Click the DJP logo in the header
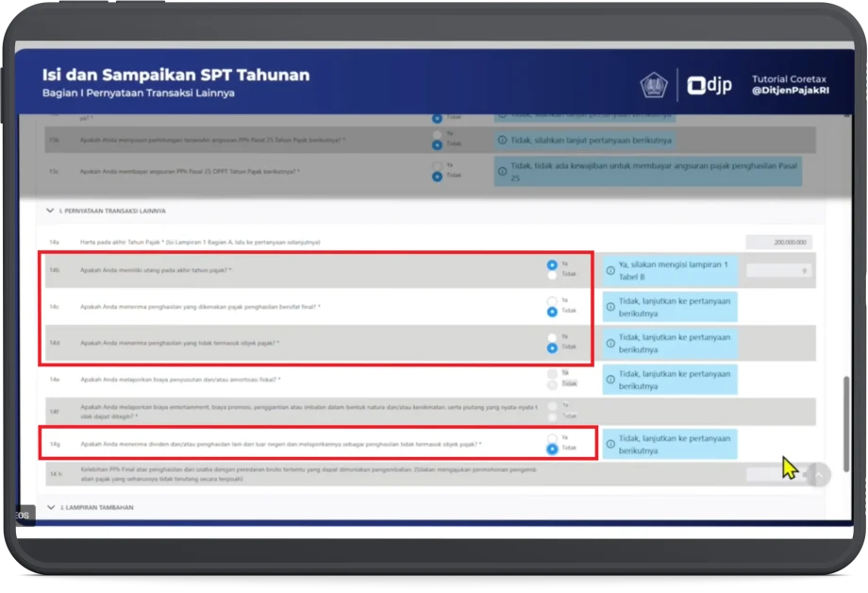 [x=707, y=85]
